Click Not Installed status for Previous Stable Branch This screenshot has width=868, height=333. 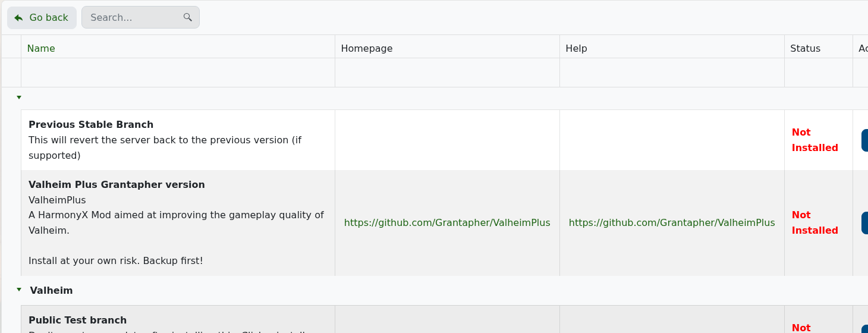point(815,140)
